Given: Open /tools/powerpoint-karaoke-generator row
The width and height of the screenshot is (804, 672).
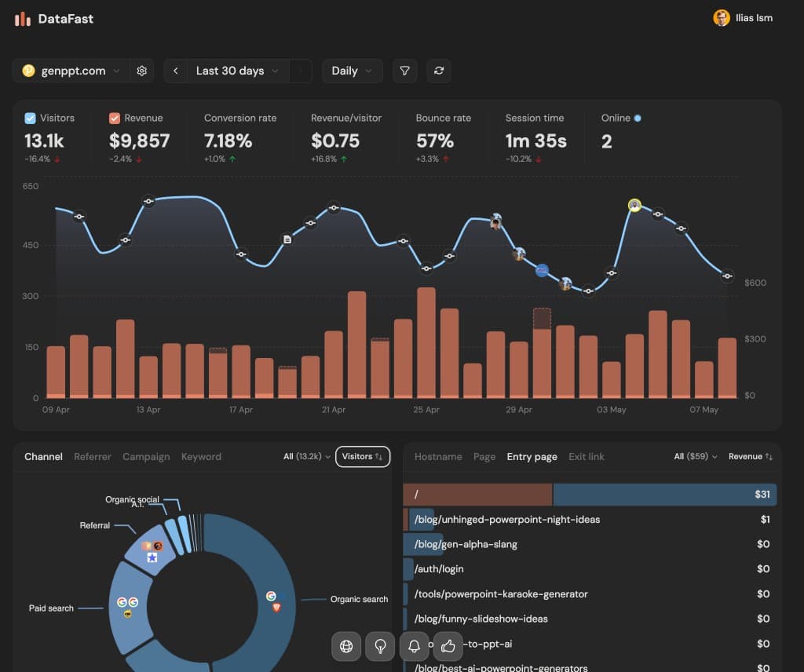Looking at the screenshot, I should [590, 594].
